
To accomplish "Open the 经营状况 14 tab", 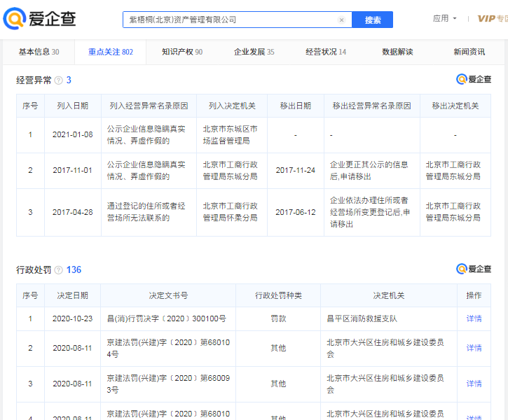I will pyautogui.click(x=326, y=52).
